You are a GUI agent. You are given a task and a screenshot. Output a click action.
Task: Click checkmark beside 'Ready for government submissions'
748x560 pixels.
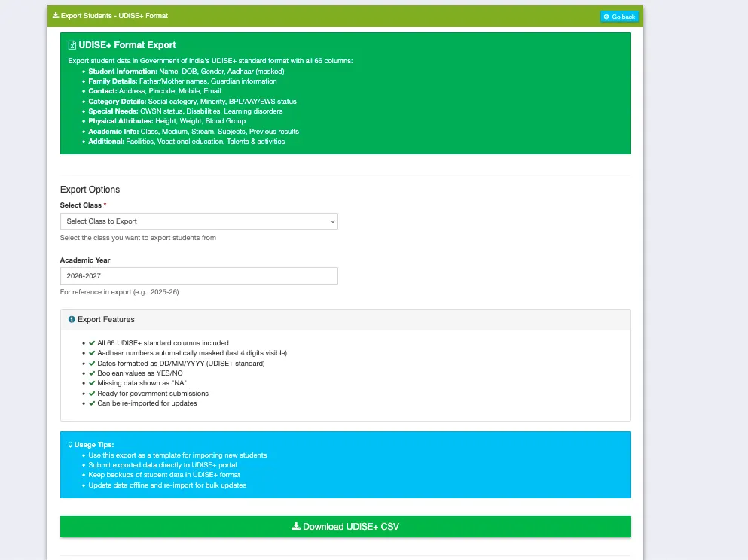point(91,393)
